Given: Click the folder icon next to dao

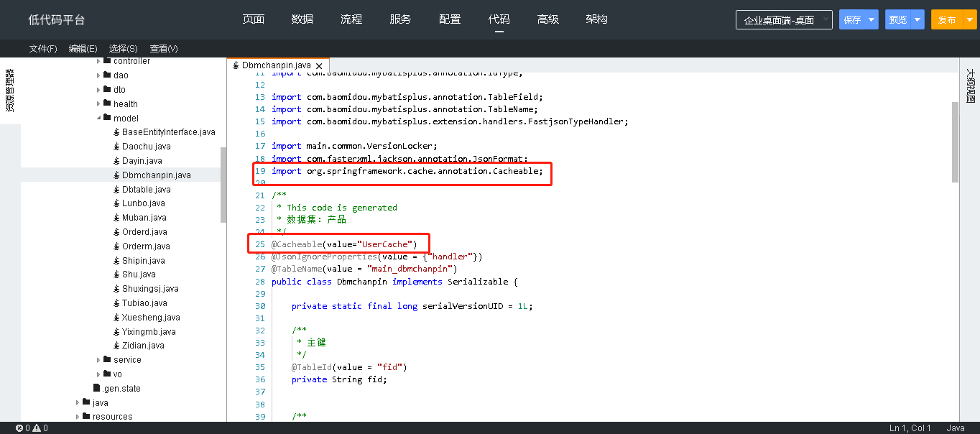Looking at the screenshot, I should pyautogui.click(x=106, y=75).
